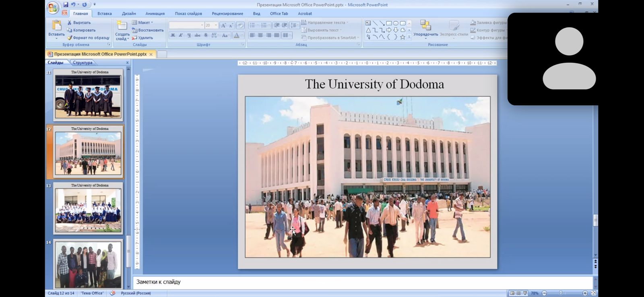The width and height of the screenshot is (644, 297).
Task: Center-align the paragraph text
Action: 260,35
